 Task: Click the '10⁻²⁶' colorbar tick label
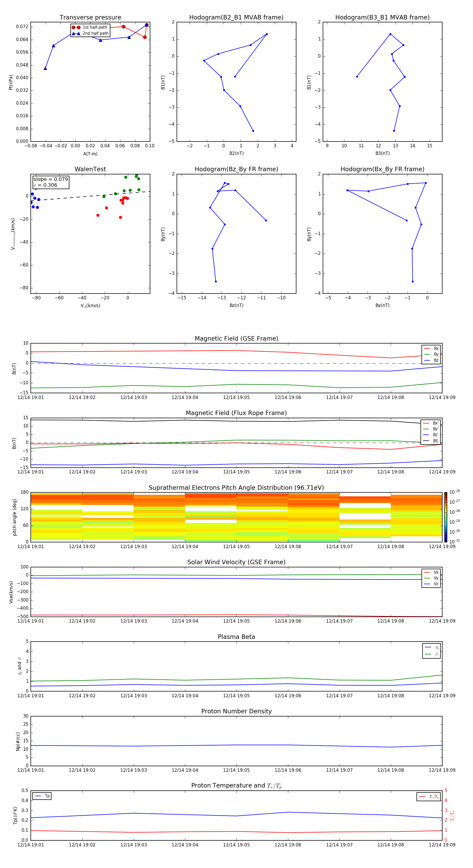tap(455, 492)
